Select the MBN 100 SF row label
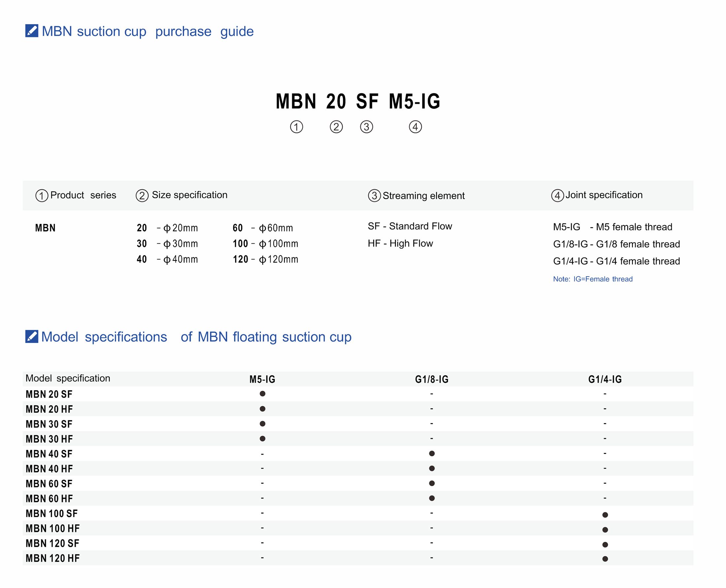Viewport: 726px width, 588px height. point(51,513)
